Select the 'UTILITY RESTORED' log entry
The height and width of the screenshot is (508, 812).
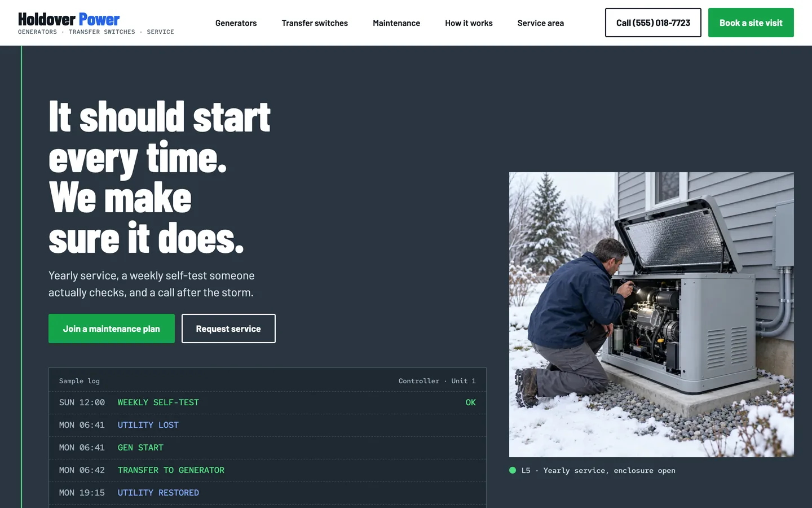point(267,493)
